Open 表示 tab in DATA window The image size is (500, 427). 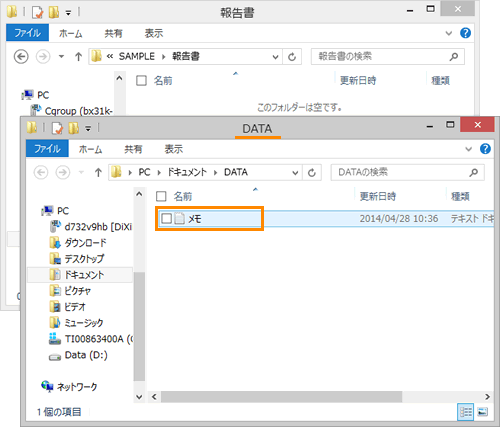(174, 149)
